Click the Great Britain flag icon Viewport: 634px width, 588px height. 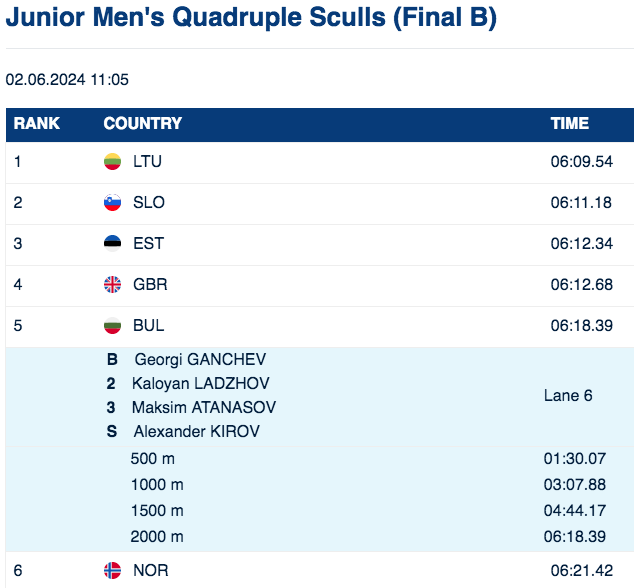coord(112,285)
